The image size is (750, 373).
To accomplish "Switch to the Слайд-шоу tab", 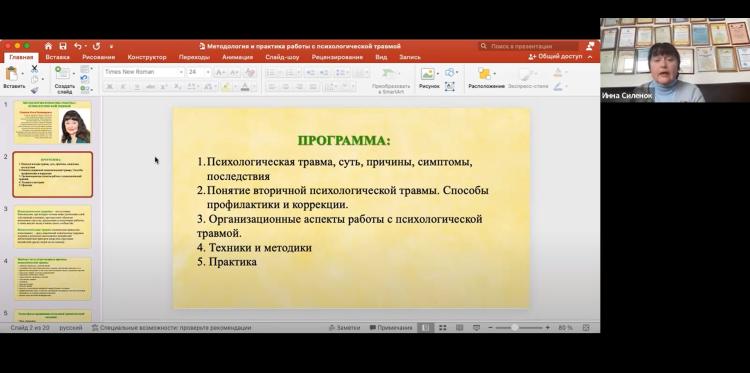I will pyautogui.click(x=282, y=57).
